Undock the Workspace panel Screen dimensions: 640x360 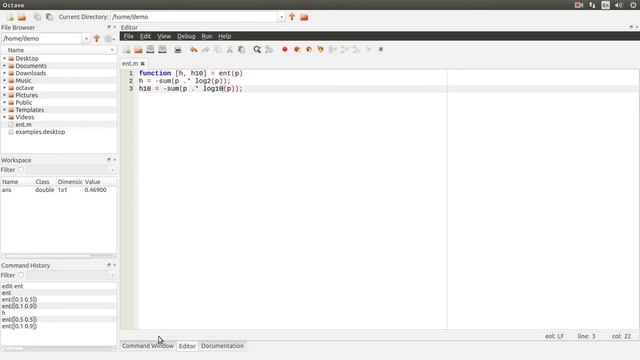109,160
